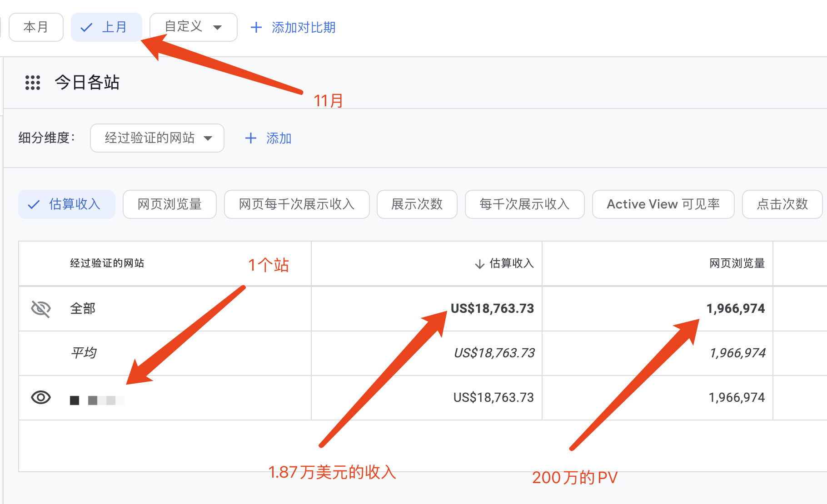Open the 经过验证的网站 dimension dropdown

coord(157,138)
